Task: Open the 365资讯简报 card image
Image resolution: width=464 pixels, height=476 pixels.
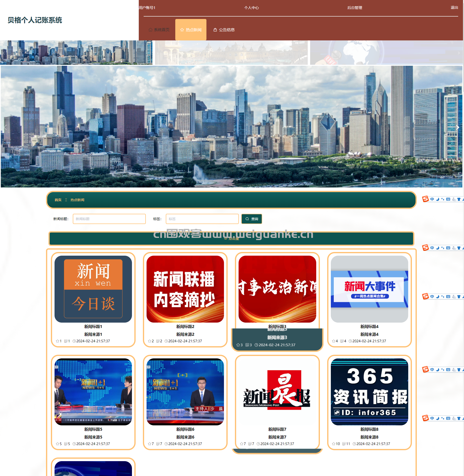Action: 370,392
